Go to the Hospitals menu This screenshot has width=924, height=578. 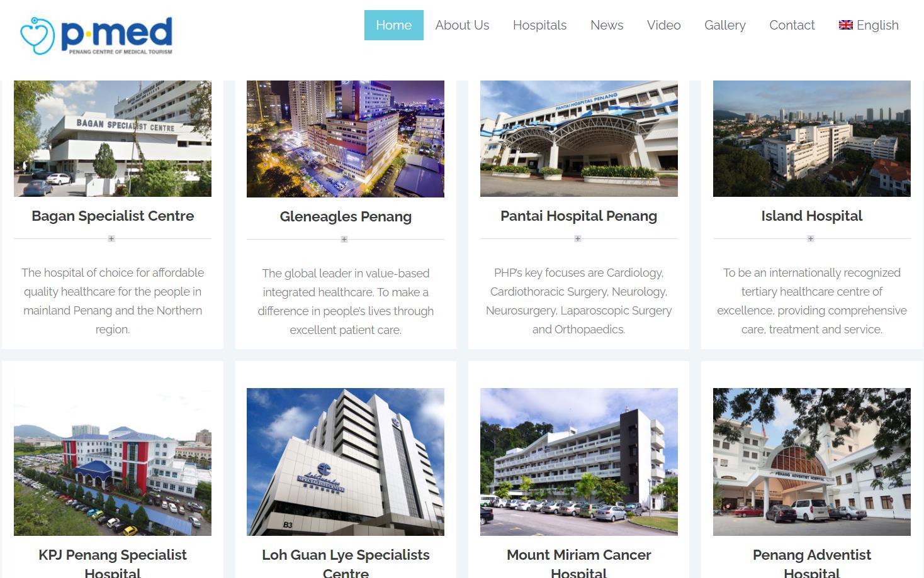click(x=539, y=25)
